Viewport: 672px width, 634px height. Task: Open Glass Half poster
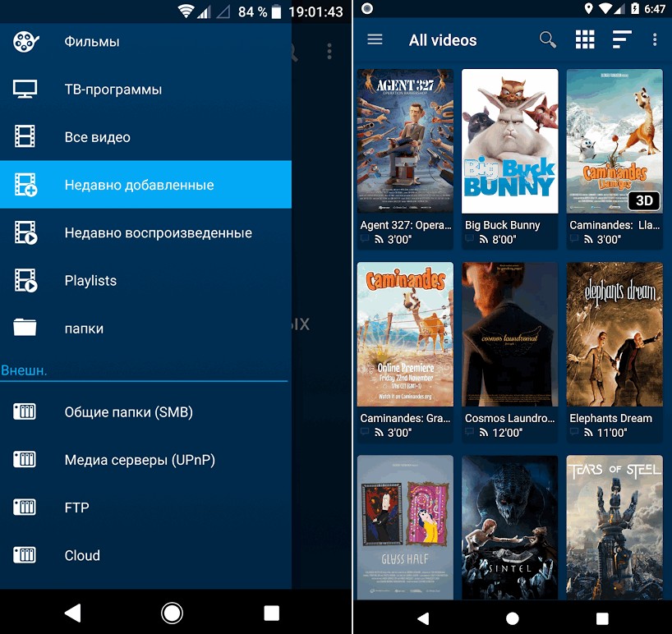(x=405, y=527)
